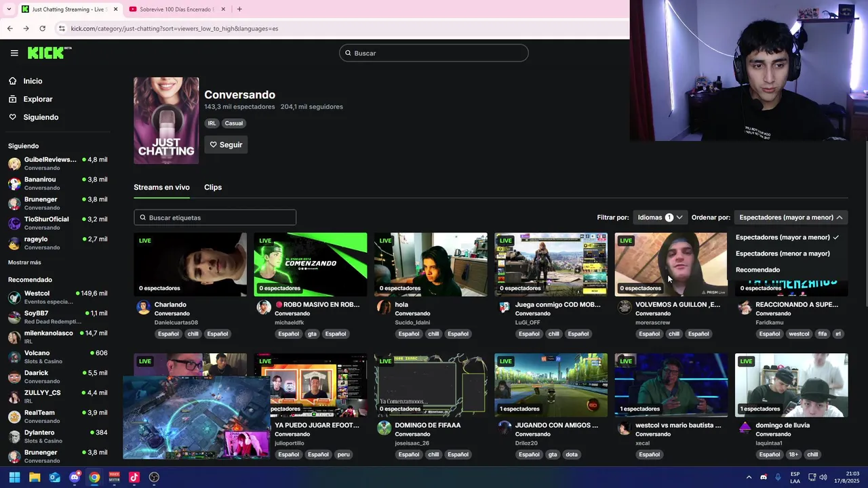The image size is (868, 488).
Task: Open Explorar in the sidebar
Action: (x=37, y=99)
